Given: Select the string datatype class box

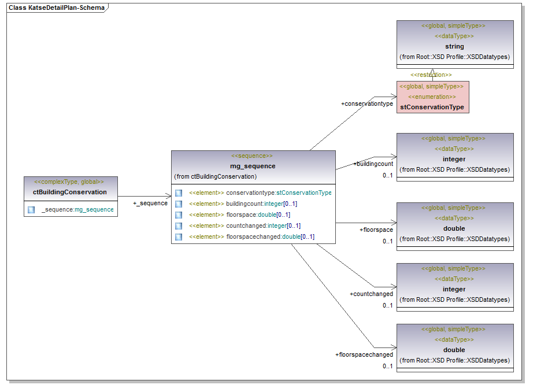Looking at the screenshot, I should tap(454, 46).
